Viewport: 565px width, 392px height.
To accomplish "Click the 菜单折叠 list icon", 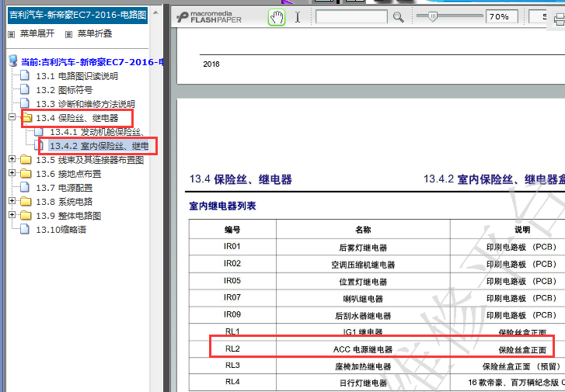I will click(68, 35).
